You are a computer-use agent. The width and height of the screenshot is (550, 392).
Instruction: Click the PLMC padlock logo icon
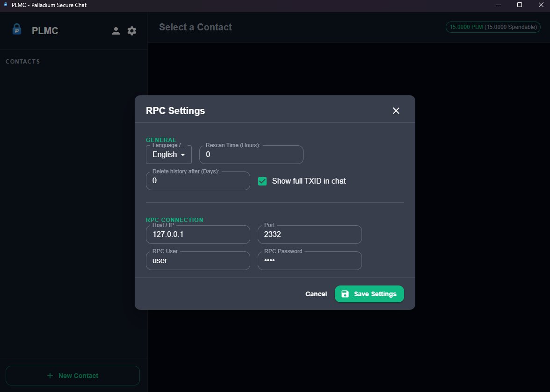[x=17, y=30]
